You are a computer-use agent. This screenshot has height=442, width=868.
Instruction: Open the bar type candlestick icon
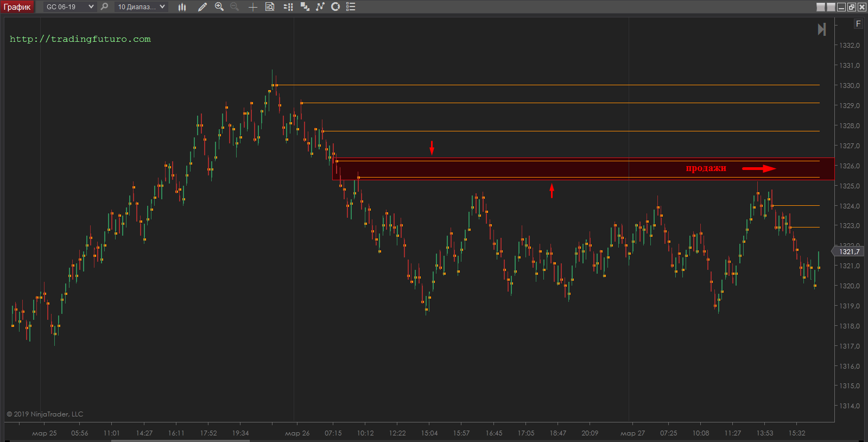click(x=182, y=7)
